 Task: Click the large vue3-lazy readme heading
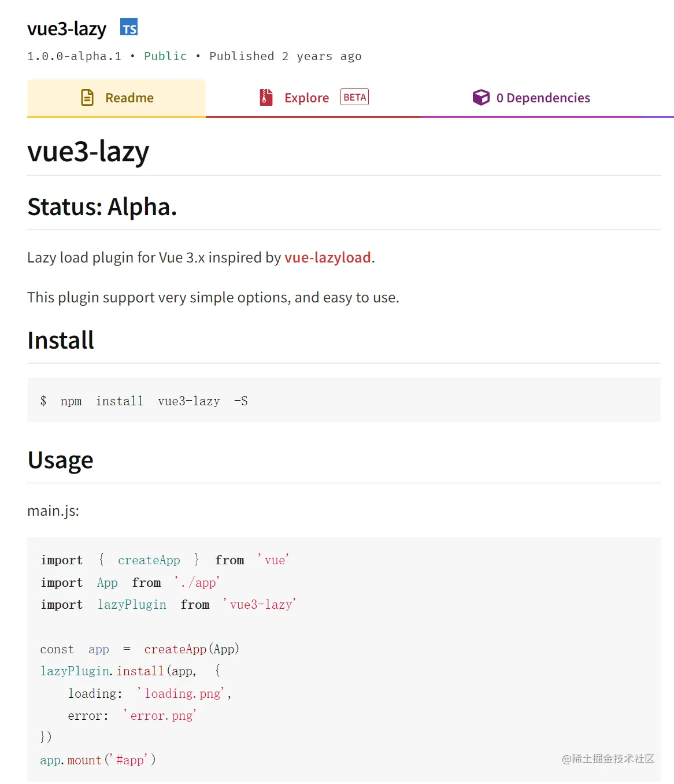[88, 151]
